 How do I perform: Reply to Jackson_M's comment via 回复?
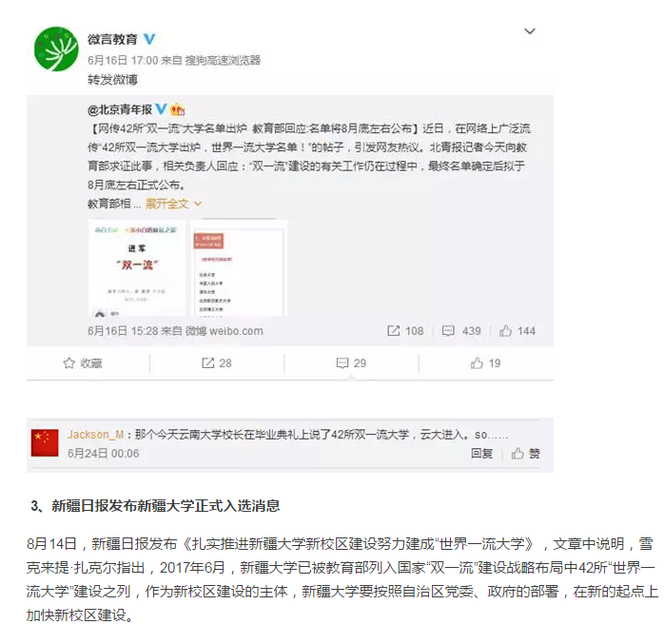click(x=482, y=454)
